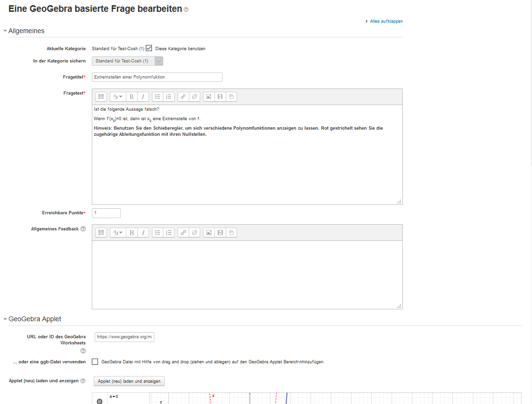Click the Fragetitel input field
Image resolution: width=532 pixels, height=404 pixels.
pyautogui.click(x=157, y=77)
